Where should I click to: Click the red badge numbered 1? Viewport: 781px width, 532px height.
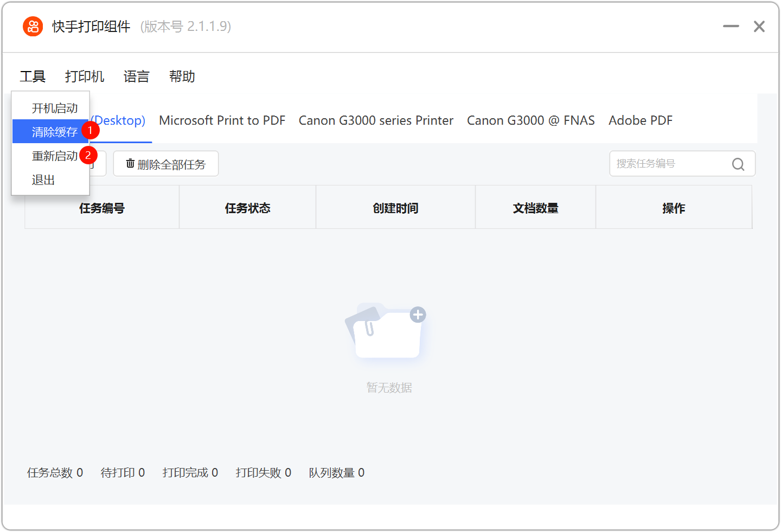91,131
